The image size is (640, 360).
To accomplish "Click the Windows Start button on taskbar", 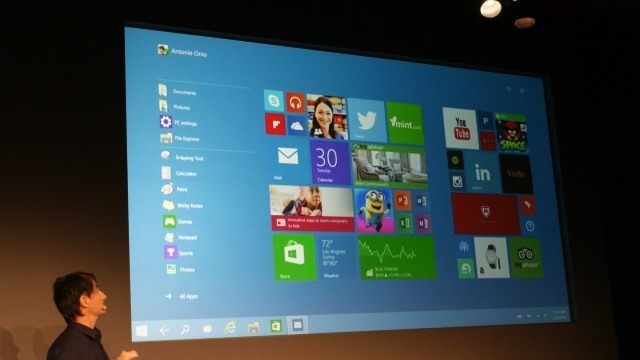I will tap(141, 330).
